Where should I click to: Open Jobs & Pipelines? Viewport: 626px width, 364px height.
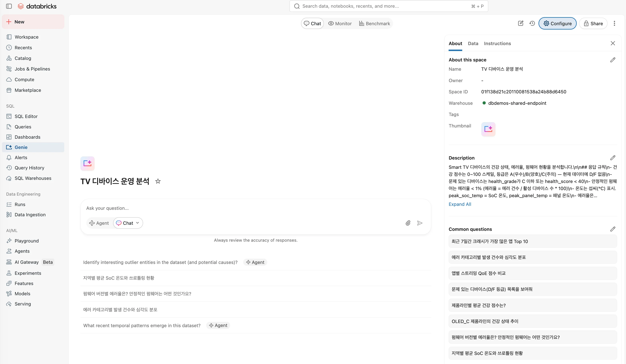click(x=33, y=69)
